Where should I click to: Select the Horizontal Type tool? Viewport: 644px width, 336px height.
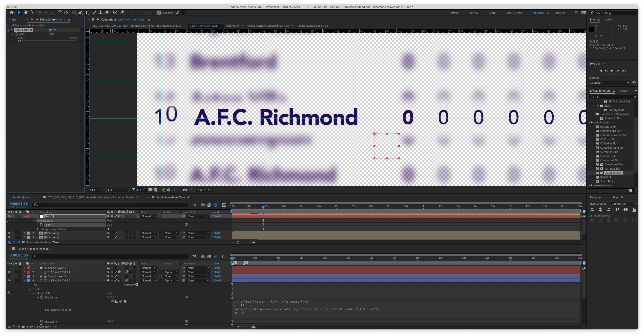click(86, 13)
